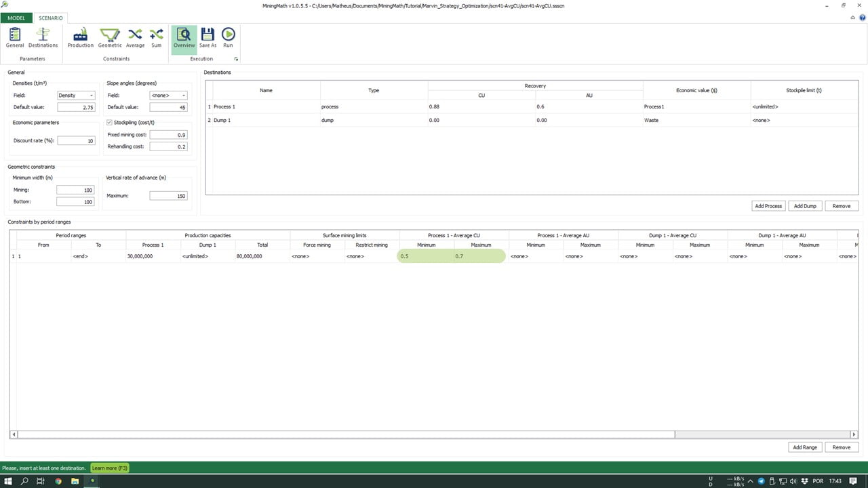The height and width of the screenshot is (488, 868).
Task: Click the Average constraints icon
Action: [x=135, y=38]
